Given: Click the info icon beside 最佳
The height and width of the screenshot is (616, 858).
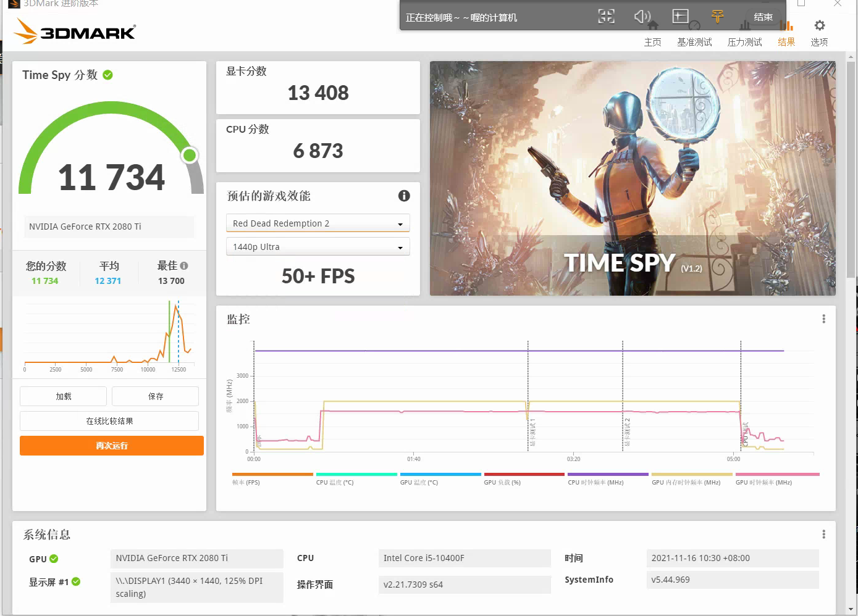Looking at the screenshot, I should 184,266.
